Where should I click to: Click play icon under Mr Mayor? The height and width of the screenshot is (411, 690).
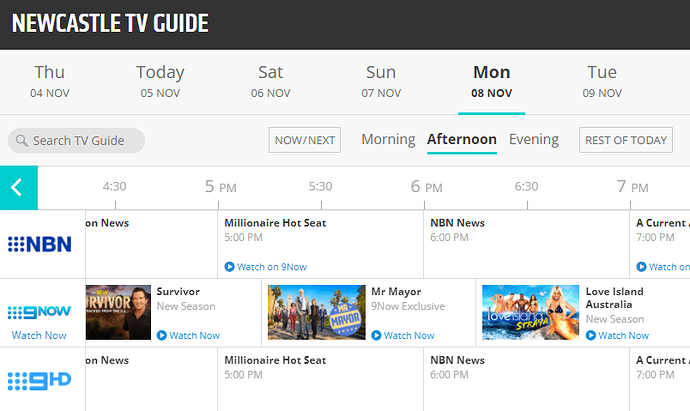376,336
